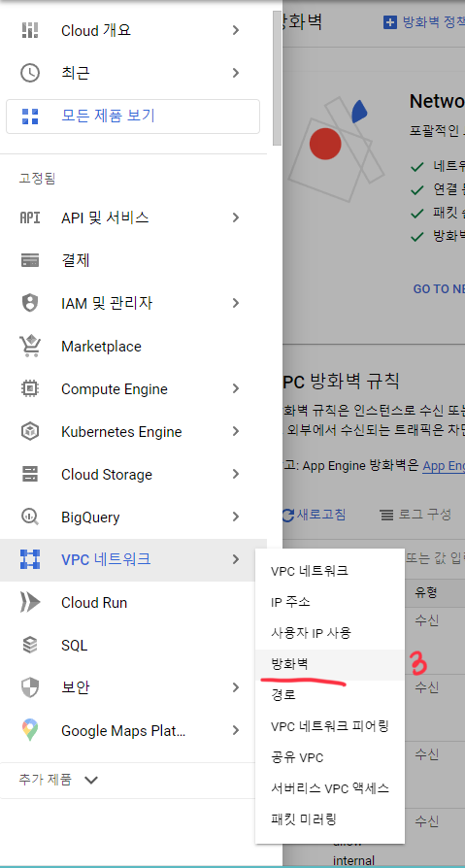Select 경로 submenu item

pyautogui.click(x=330, y=695)
